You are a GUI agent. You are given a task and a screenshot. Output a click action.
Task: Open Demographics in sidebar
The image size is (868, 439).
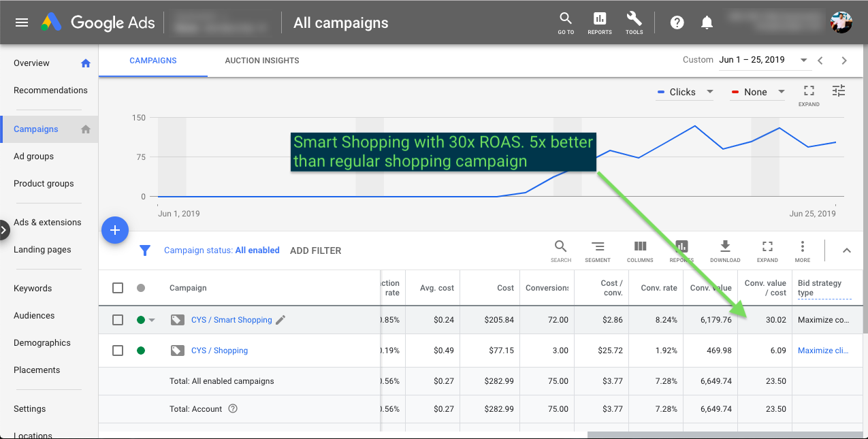pyautogui.click(x=42, y=343)
